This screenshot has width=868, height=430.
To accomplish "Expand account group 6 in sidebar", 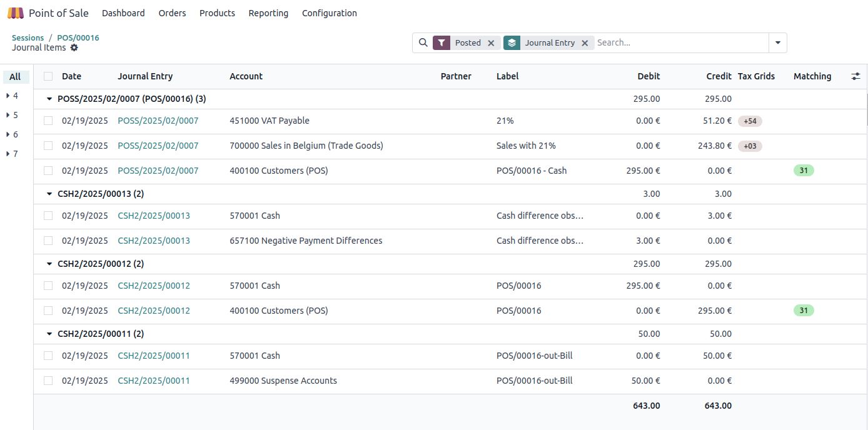I will [8, 134].
